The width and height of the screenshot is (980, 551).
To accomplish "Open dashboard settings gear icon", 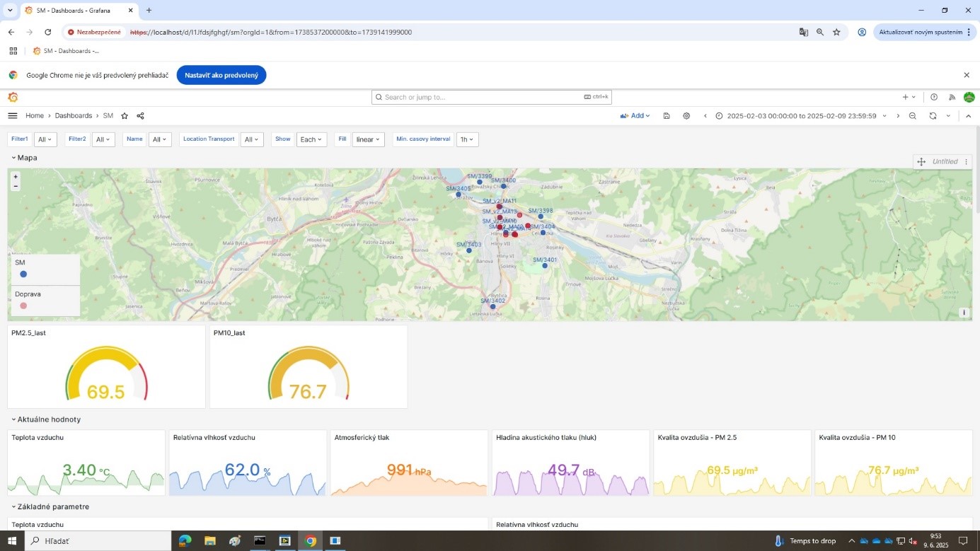I will click(686, 116).
